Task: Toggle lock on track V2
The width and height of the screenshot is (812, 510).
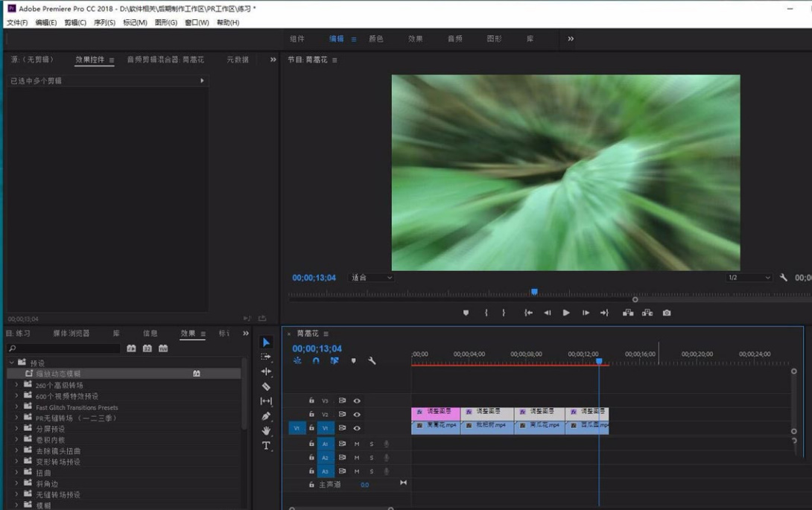Action: [x=311, y=414]
